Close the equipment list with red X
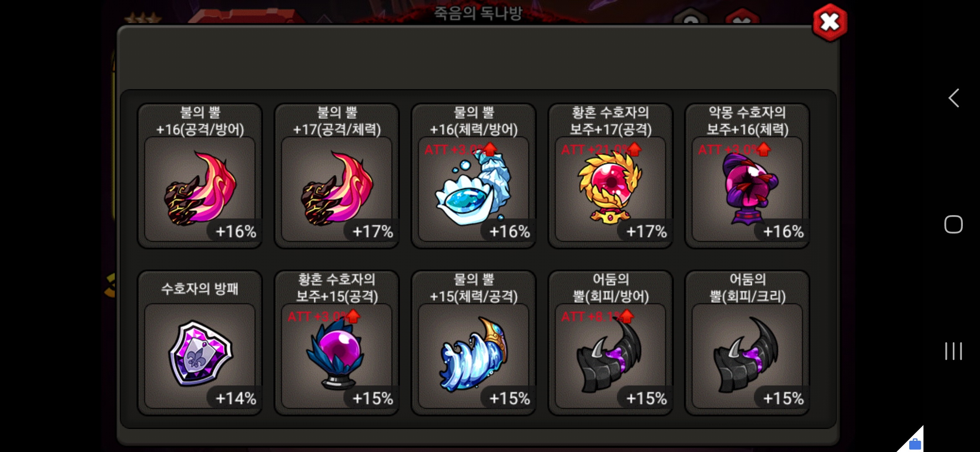This screenshot has width=980, height=452. (x=830, y=23)
